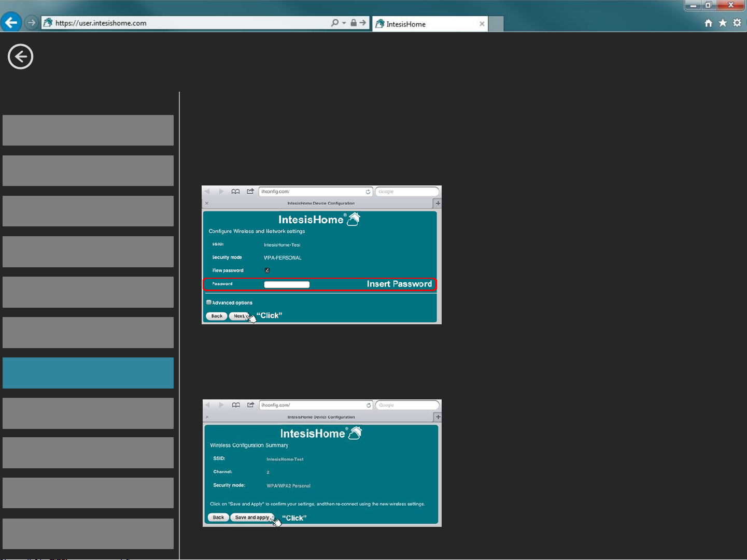
Task: Select the blue highlighted sidebar entry
Action: coord(88,373)
